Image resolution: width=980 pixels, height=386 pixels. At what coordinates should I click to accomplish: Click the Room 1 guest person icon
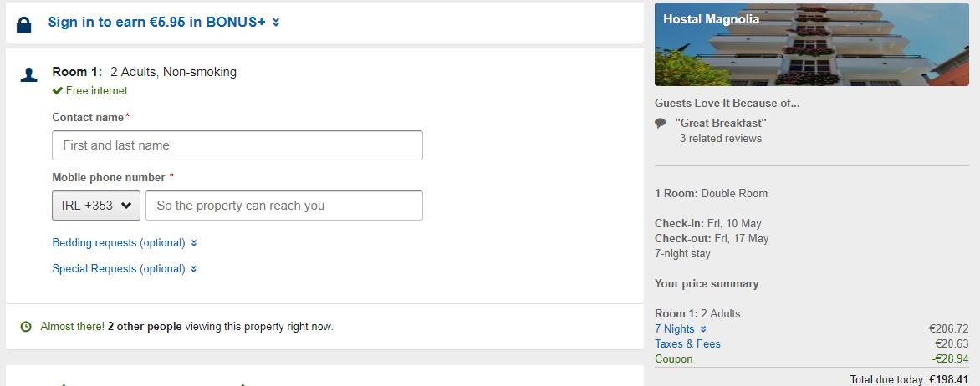(29, 75)
